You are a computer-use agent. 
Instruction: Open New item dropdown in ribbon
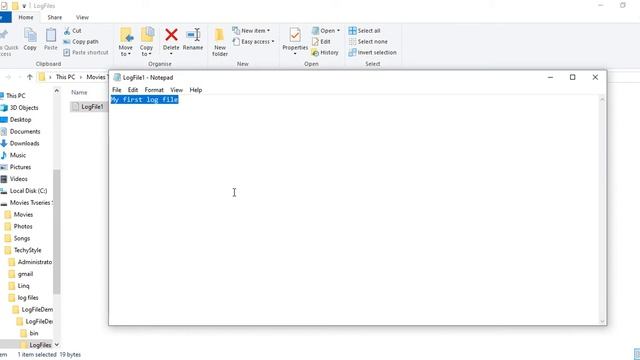pos(251,31)
